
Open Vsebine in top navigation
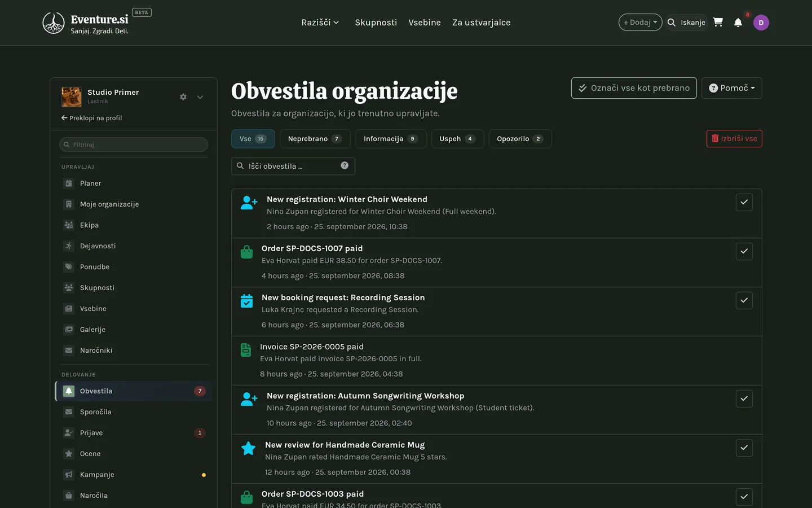tap(425, 23)
